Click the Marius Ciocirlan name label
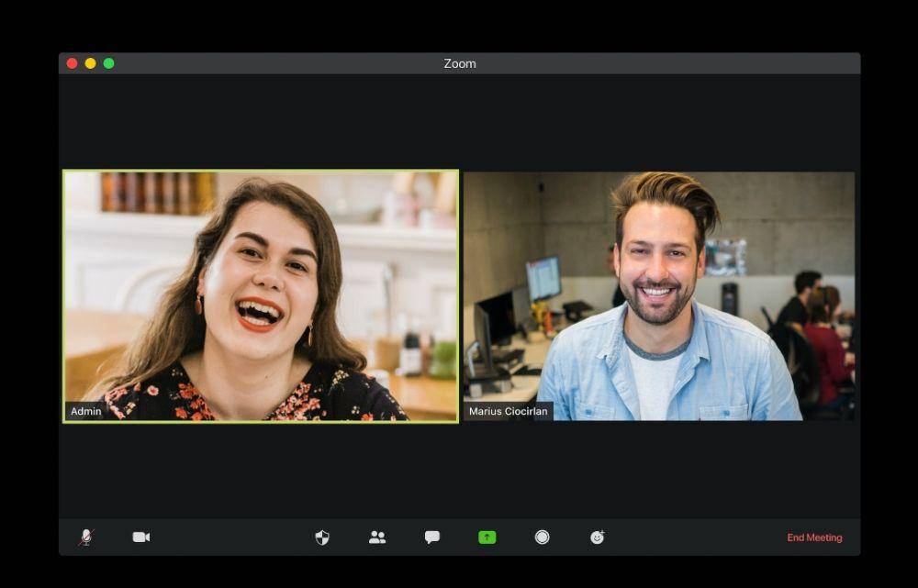The height and width of the screenshot is (588, 918). coord(509,411)
